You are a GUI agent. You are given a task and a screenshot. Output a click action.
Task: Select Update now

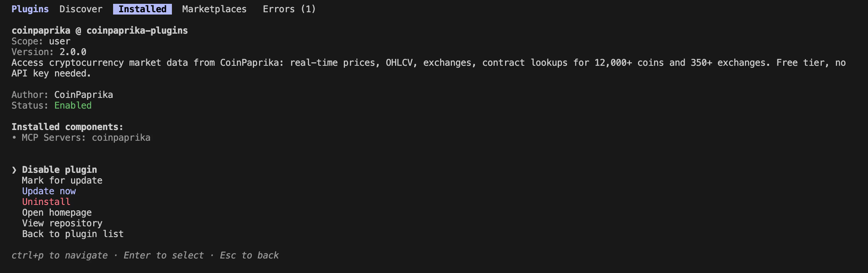click(x=49, y=191)
